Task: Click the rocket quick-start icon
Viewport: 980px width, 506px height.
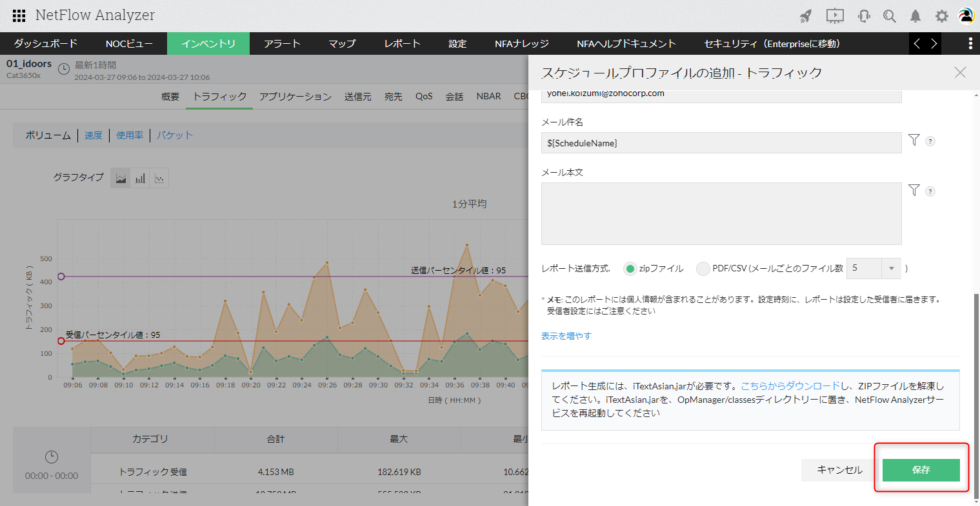Action: 806,16
